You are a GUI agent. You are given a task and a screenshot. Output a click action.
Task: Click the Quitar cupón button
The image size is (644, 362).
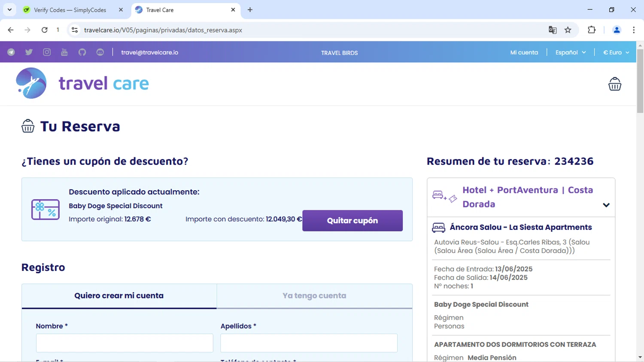352,221
